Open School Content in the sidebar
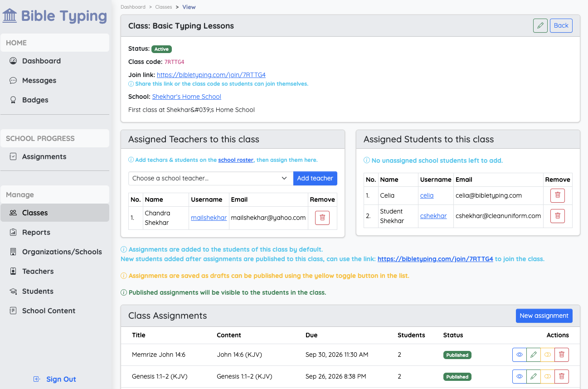 [55, 311]
